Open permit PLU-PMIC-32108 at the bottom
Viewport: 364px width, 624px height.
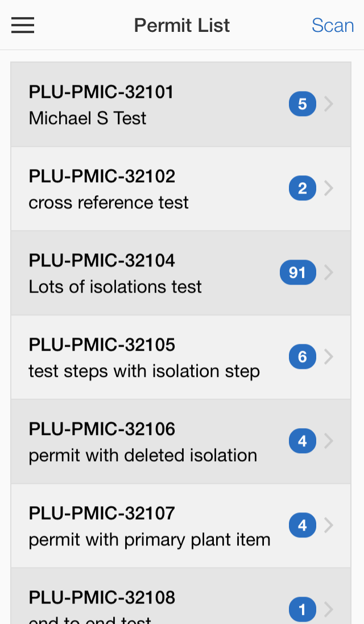point(181,596)
